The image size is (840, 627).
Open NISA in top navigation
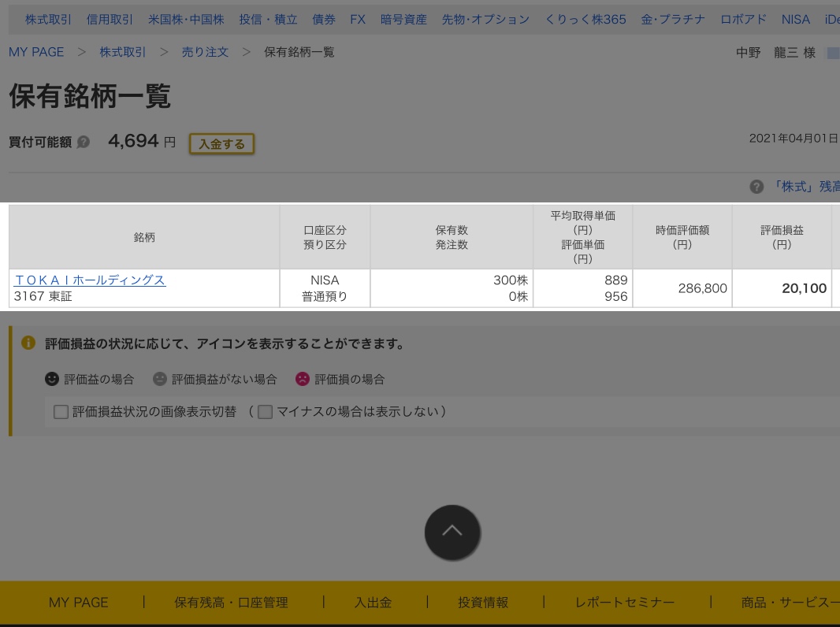(795, 19)
